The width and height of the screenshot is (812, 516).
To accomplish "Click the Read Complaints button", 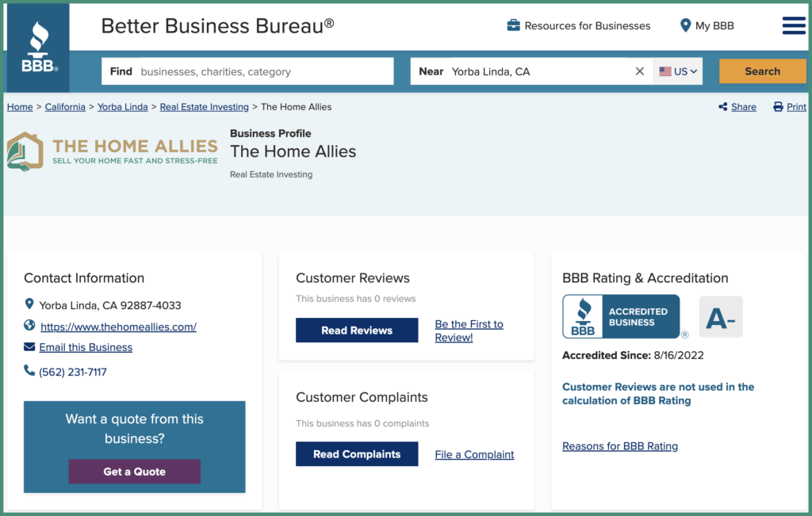I will (357, 454).
